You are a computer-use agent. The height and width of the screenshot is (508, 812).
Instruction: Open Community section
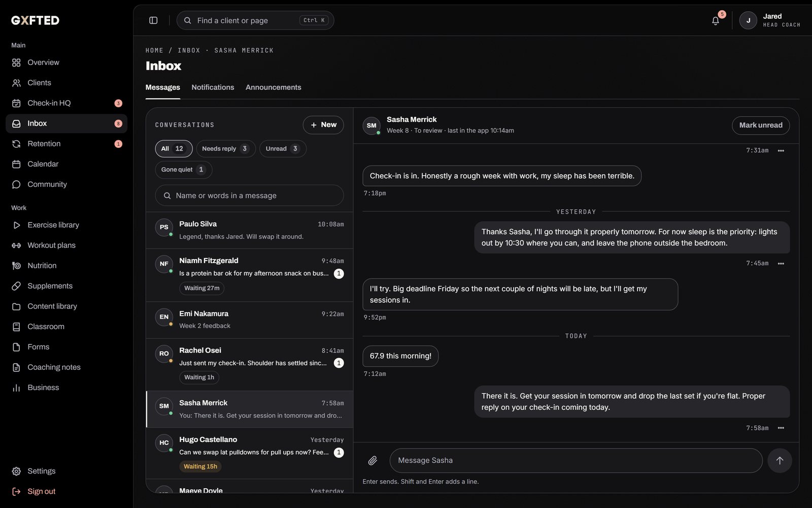(66, 184)
